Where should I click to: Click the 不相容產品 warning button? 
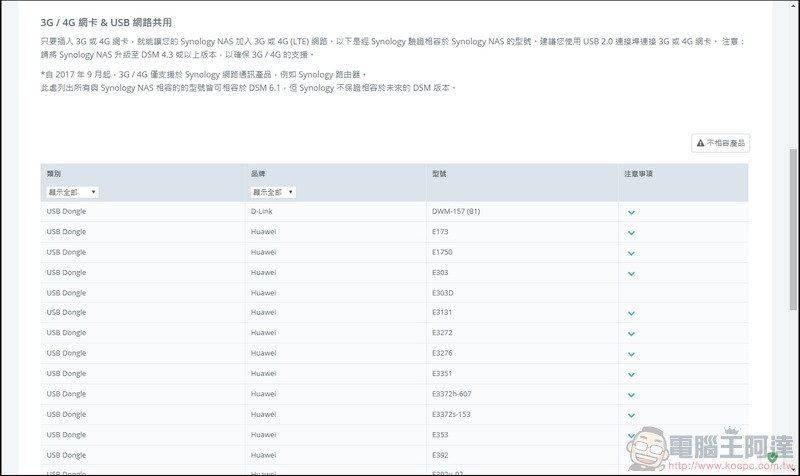(720, 143)
